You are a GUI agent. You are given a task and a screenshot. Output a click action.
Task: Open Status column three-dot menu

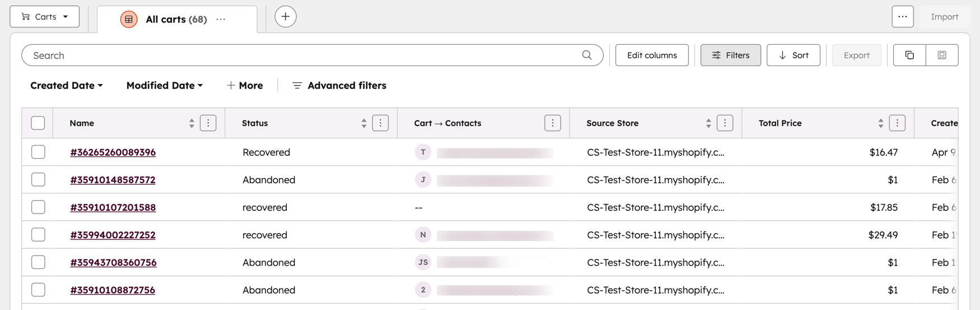pyautogui.click(x=380, y=123)
